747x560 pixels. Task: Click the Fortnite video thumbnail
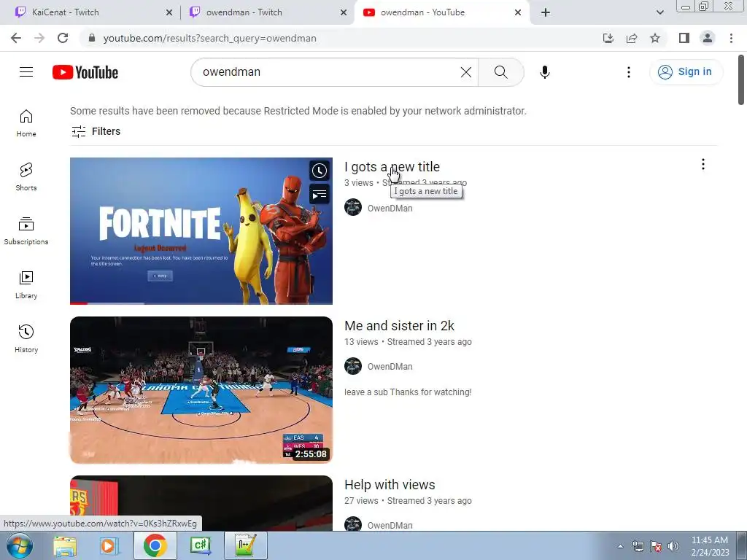pyautogui.click(x=201, y=231)
